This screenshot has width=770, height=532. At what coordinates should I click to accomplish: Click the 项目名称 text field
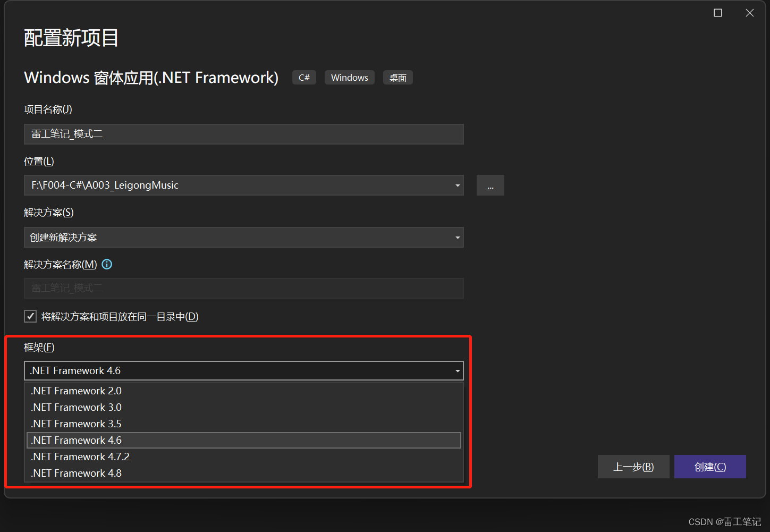click(x=244, y=134)
